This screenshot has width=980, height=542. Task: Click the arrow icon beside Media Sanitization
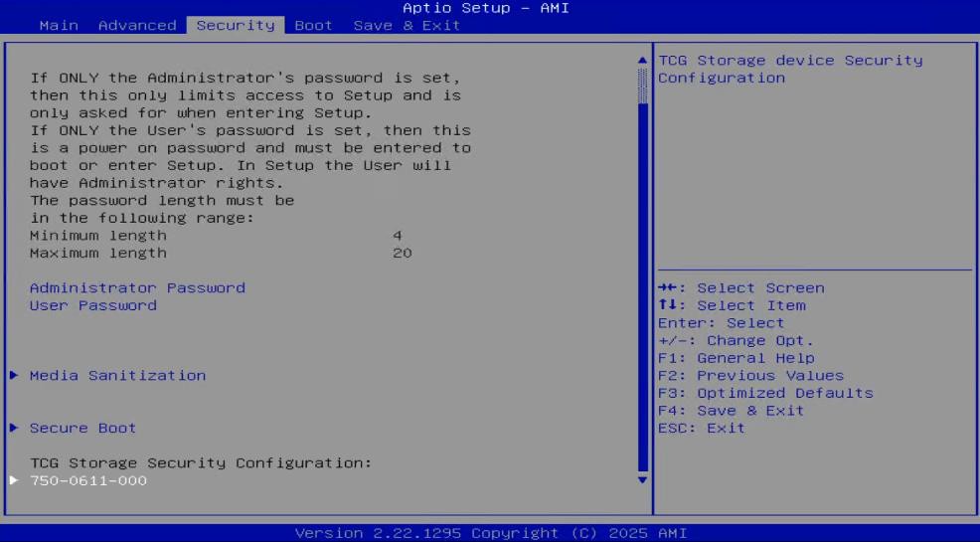click(14, 376)
